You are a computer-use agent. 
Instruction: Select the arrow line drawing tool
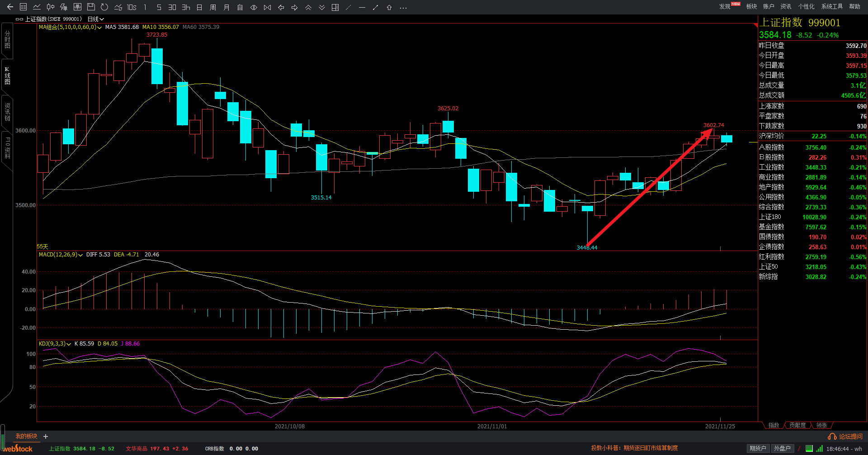pyautogui.click(x=375, y=7)
